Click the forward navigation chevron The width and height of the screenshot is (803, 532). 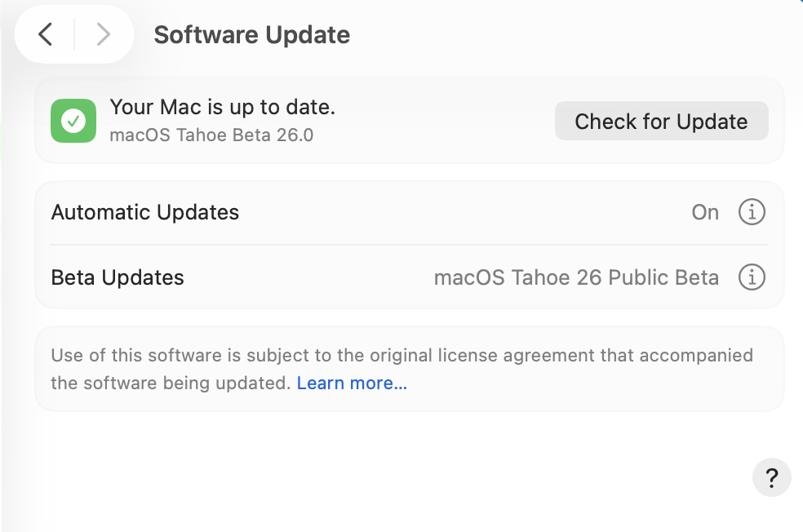pos(103,34)
